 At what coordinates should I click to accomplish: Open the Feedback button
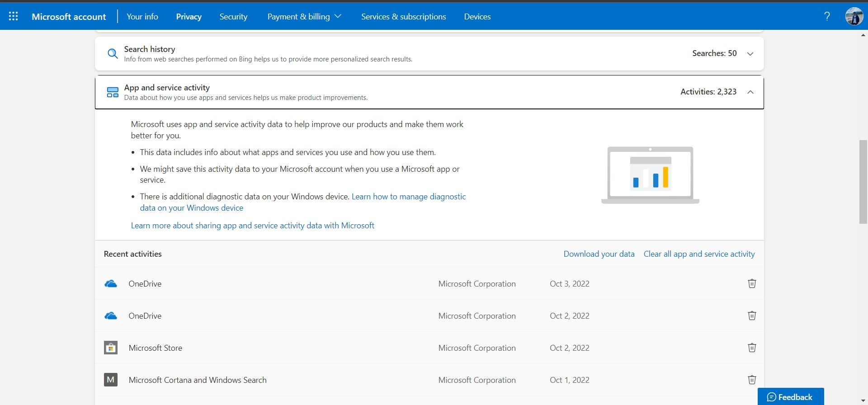(791, 397)
